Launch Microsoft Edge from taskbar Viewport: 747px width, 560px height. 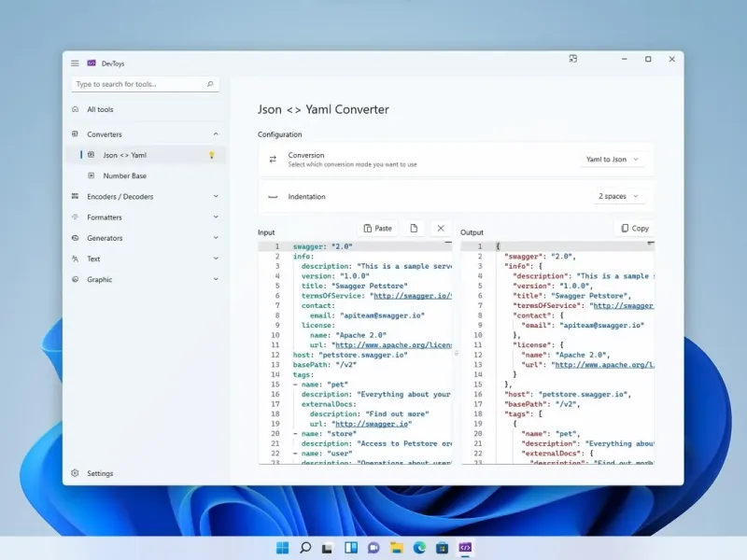pos(419,548)
